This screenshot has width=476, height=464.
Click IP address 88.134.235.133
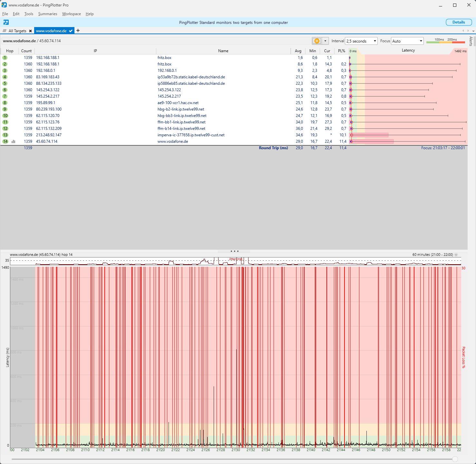(x=49, y=83)
